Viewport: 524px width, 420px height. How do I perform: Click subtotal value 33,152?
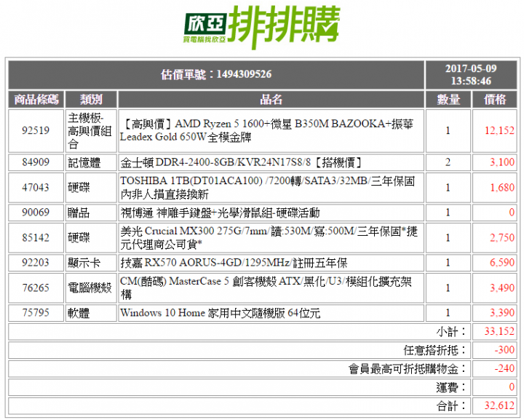(499, 331)
